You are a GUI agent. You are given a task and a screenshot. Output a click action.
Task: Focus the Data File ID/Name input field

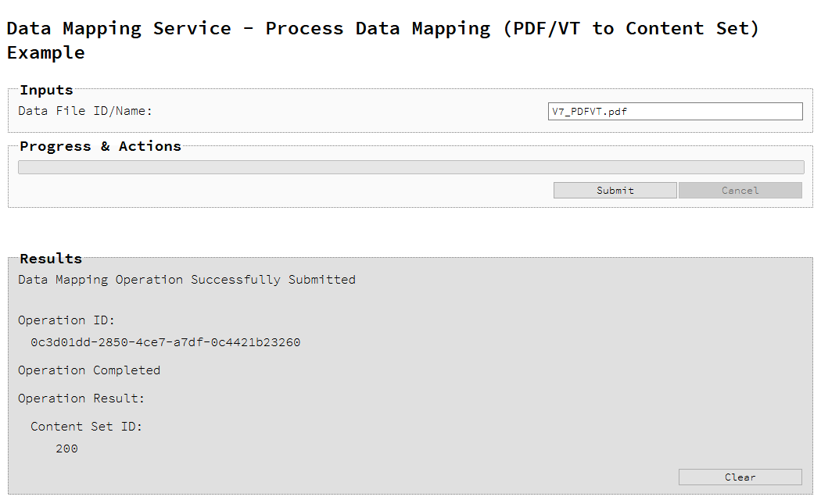click(x=675, y=111)
